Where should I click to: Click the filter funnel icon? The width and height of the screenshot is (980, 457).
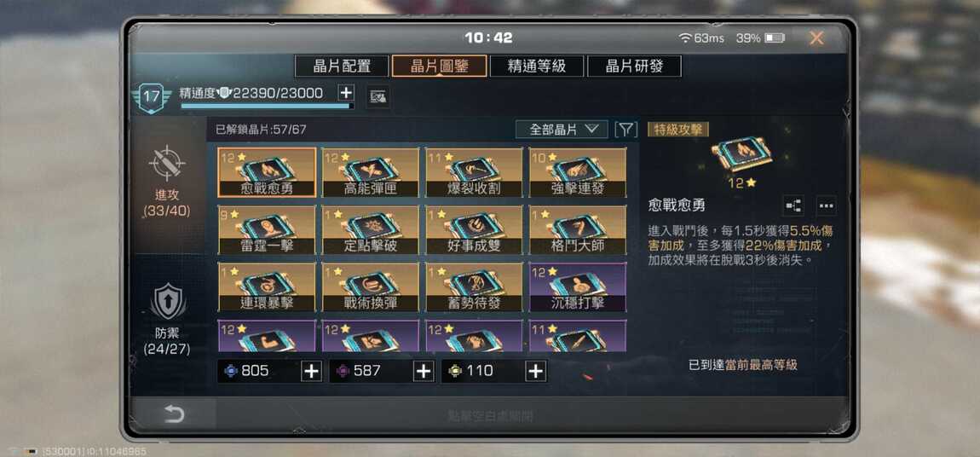click(x=625, y=130)
